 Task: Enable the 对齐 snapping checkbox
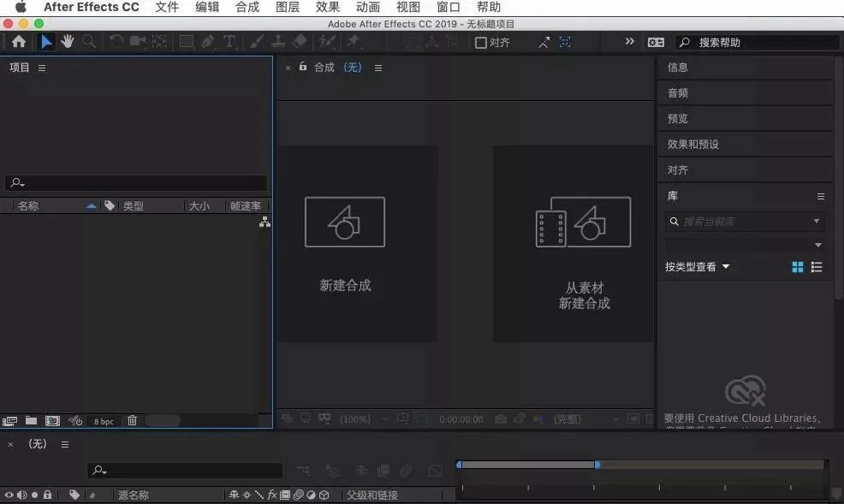(x=481, y=43)
